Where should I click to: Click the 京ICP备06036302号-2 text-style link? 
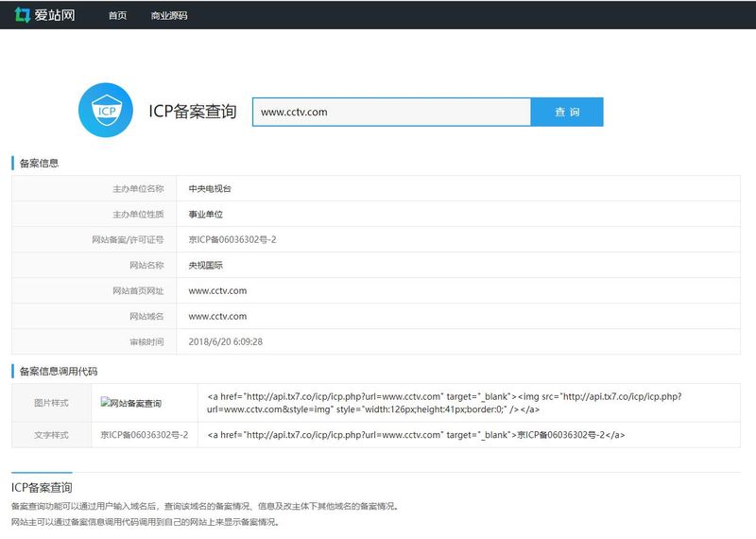[x=145, y=435]
